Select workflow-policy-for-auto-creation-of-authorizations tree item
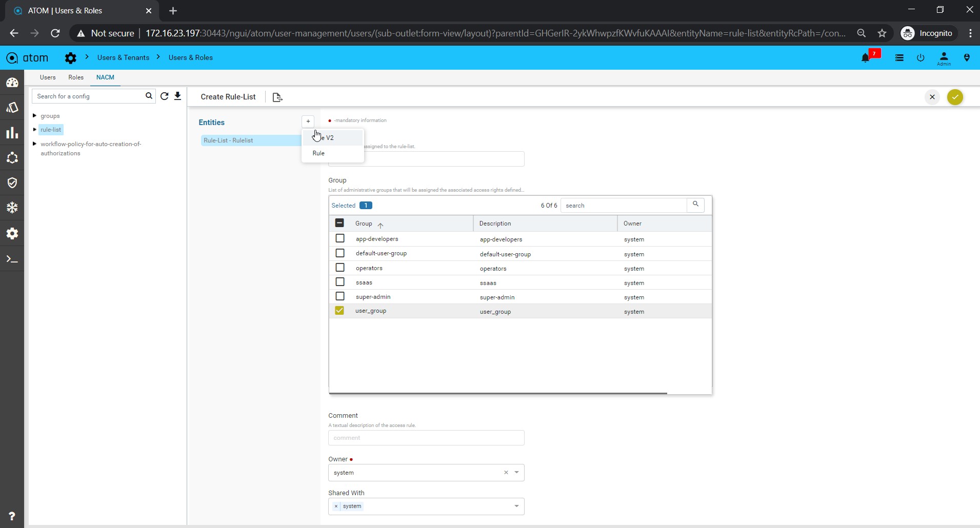980x528 pixels. 91,149
